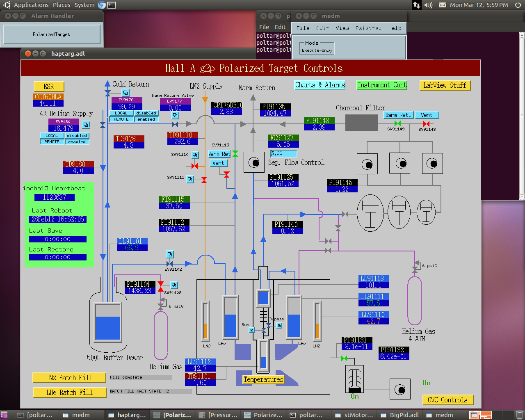Click the pump symbol above PI91145
The width and height of the screenshot is (525, 420).
pos(367,164)
